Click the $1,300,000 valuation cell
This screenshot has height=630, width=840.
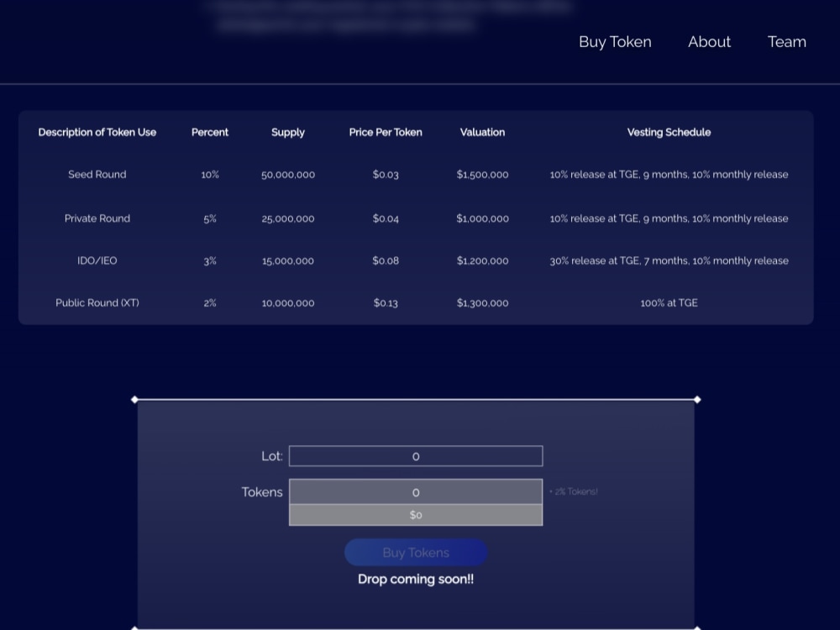pyautogui.click(x=483, y=302)
